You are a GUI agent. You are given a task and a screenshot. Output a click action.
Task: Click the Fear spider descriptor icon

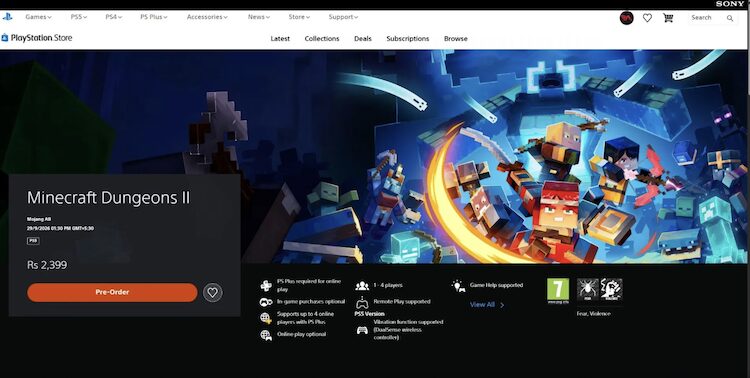coord(587,289)
